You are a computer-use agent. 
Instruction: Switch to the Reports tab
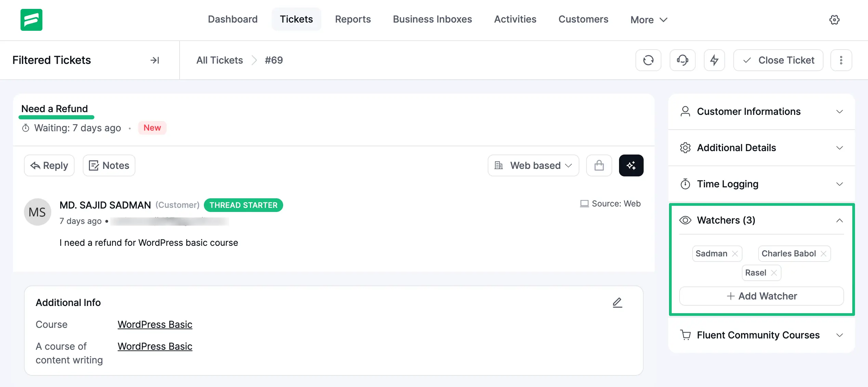353,19
